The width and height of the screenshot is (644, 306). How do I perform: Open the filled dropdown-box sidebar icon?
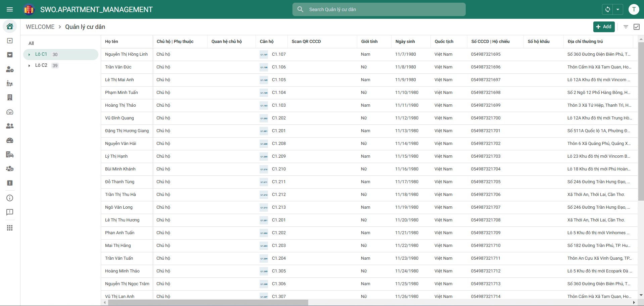10,55
